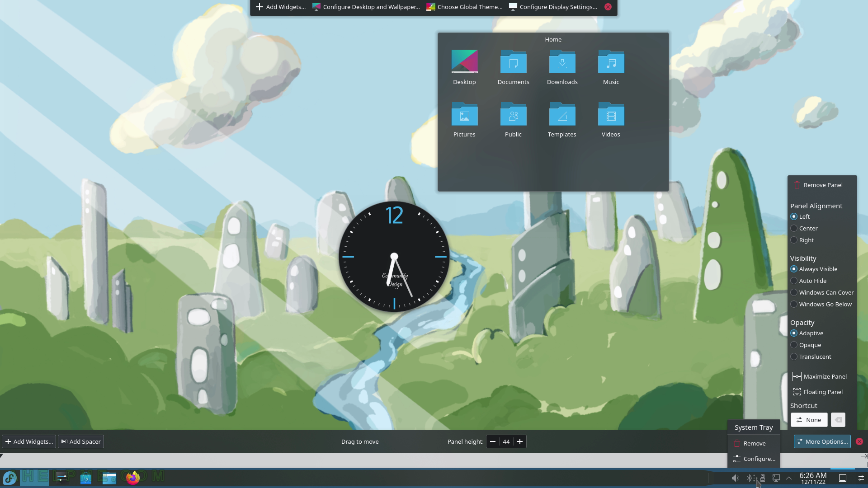
Task: Select Right panel alignment
Action: click(x=802, y=240)
